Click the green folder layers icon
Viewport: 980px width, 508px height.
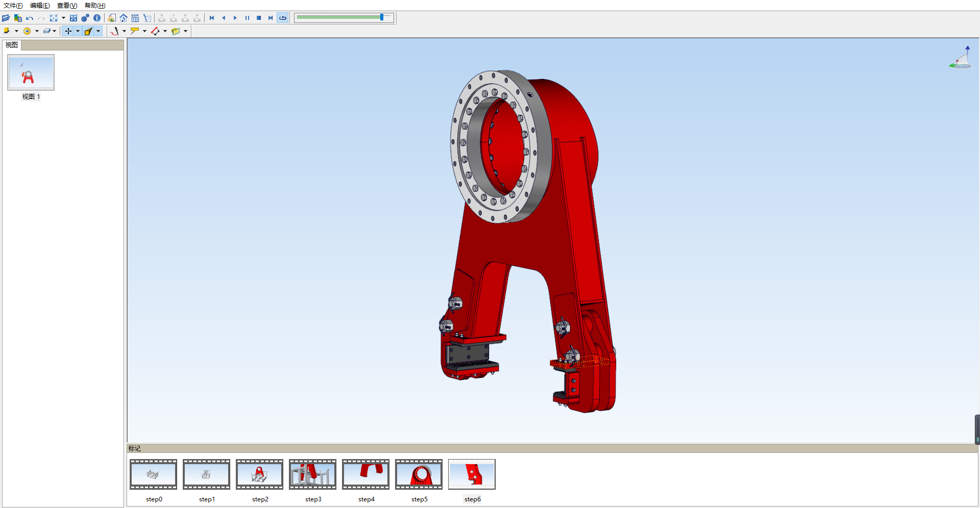[176, 31]
